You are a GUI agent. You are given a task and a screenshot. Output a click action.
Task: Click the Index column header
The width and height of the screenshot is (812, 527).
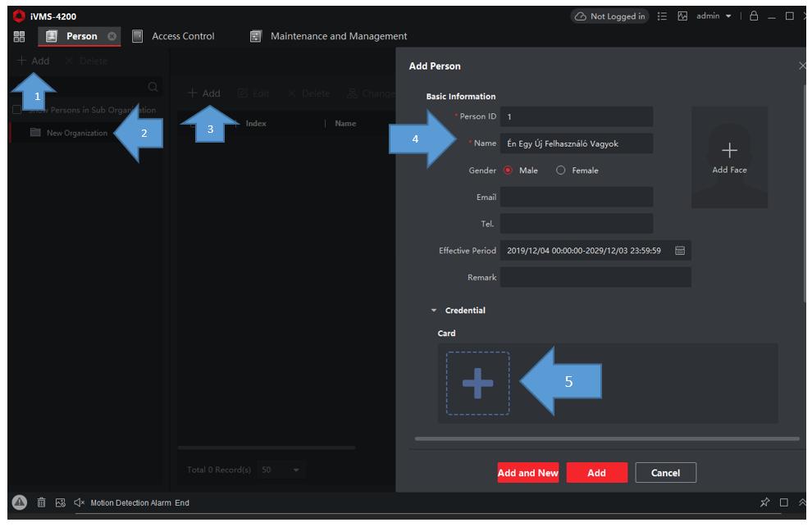tap(256, 123)
